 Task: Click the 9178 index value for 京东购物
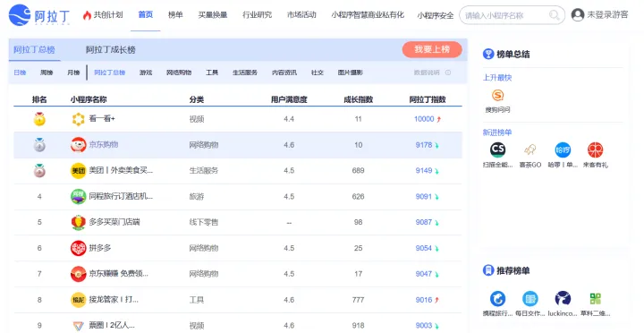(423, 145)
